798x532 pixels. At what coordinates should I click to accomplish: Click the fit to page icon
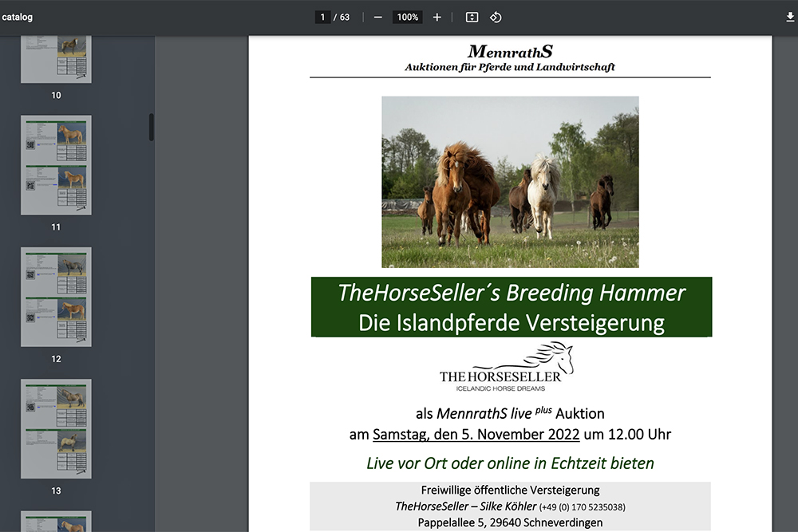[x=472, y=18]
